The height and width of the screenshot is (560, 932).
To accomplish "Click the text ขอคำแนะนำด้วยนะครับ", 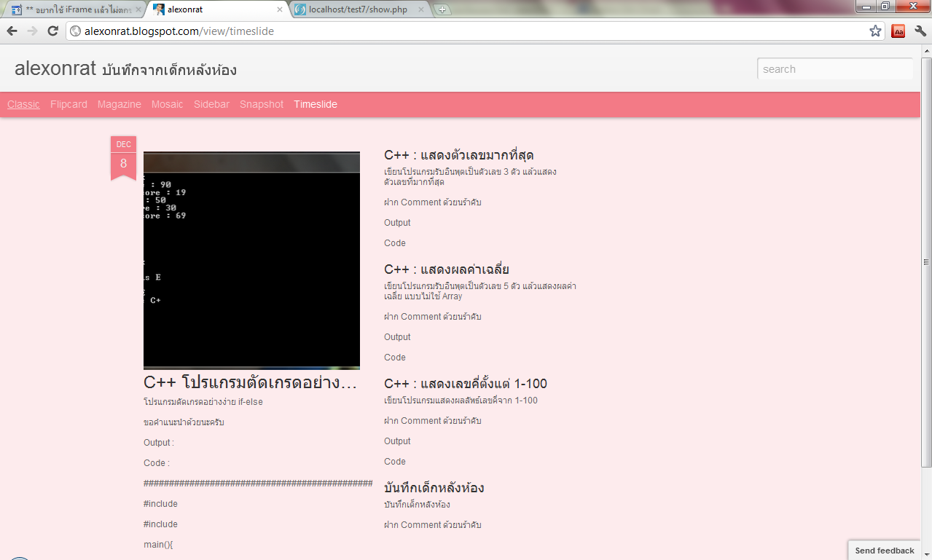I will tap(184, 422).
